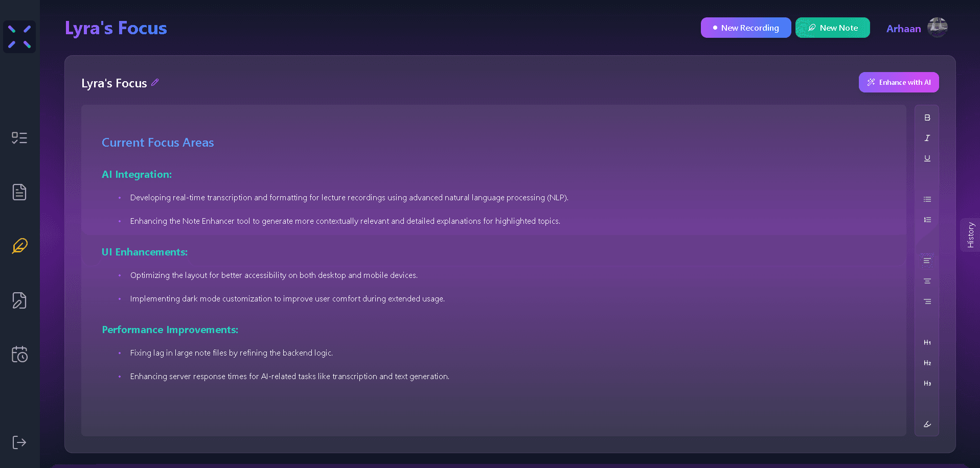Screen dimensions: 980x468
Task: Toggle underline formatting
Action: pyautogui.click(x=927, y=158)
